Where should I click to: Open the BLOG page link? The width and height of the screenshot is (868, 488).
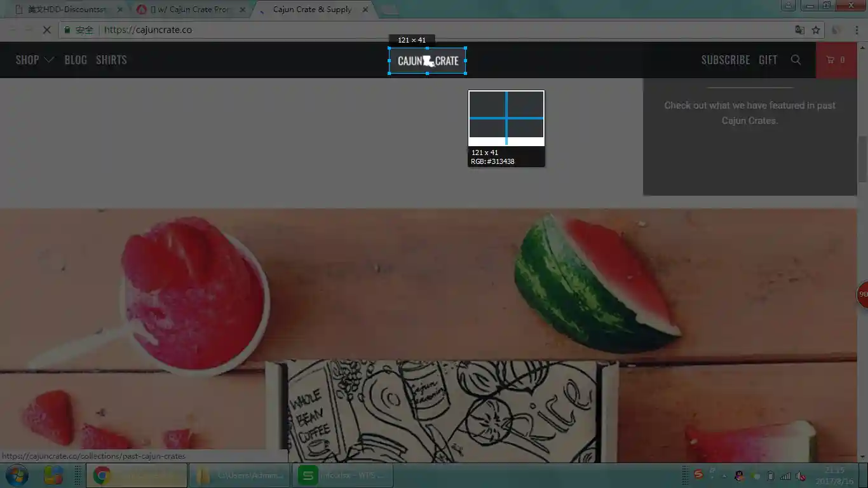(76, 60)
